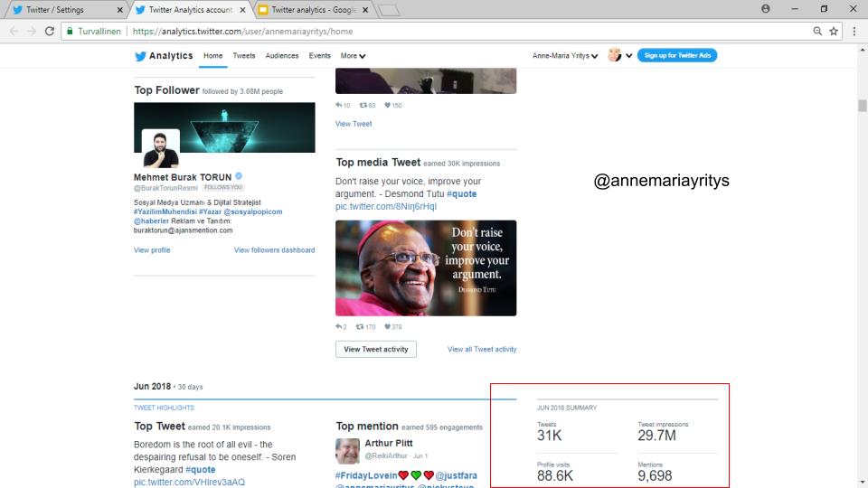This screenshot has height=488, width=868.
Task: Open the profile avatar dropdown
Action: pyautogui.click(x=619, y=55)
